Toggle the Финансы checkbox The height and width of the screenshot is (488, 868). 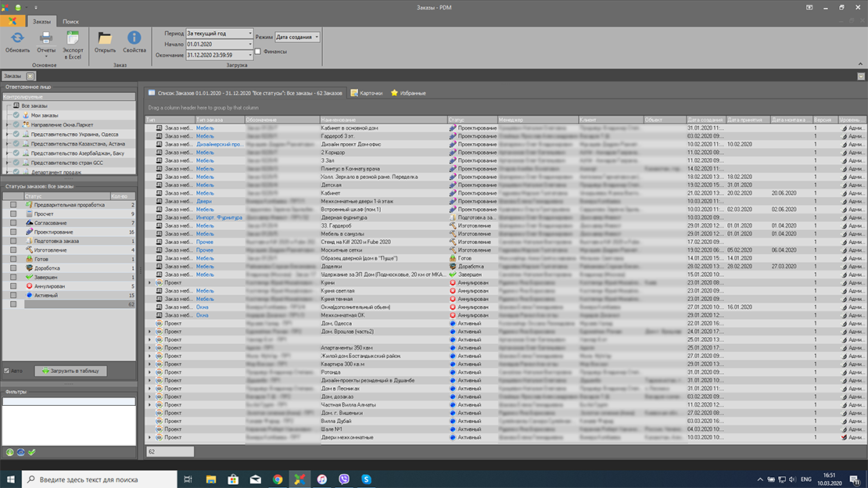(x=258, y=52)
